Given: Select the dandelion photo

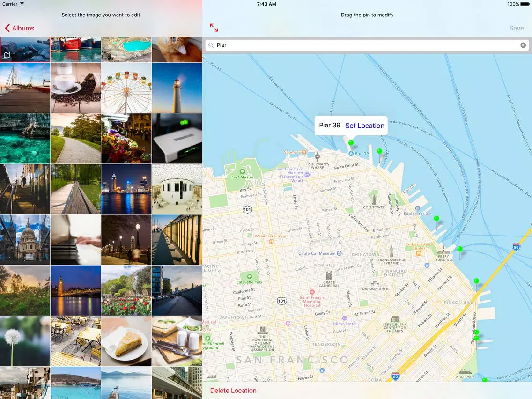Looking at the screenshot, I should tap(25, 341).
